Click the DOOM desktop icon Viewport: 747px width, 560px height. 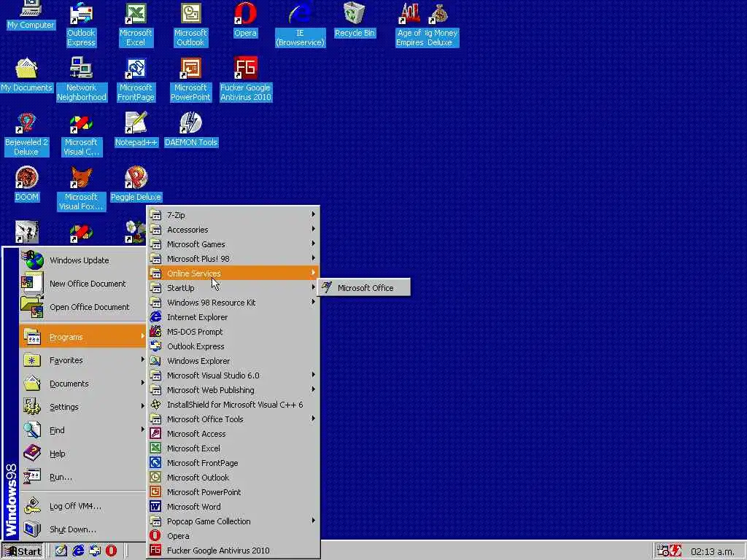click(x=27, y=184)
